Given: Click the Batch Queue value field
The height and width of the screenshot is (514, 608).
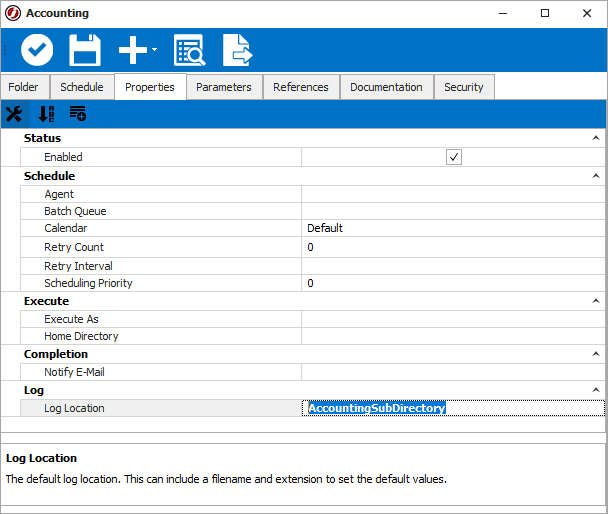Looking at the screenshot, I should pos(453,211).
